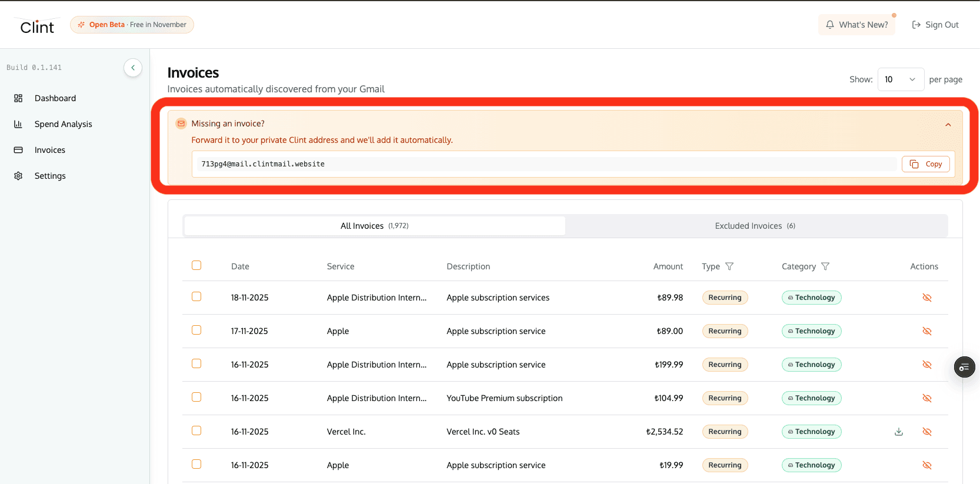This screenshot has height=484, width=980.
Task: Click the amount ₺104.99
Action: point(669,398)
